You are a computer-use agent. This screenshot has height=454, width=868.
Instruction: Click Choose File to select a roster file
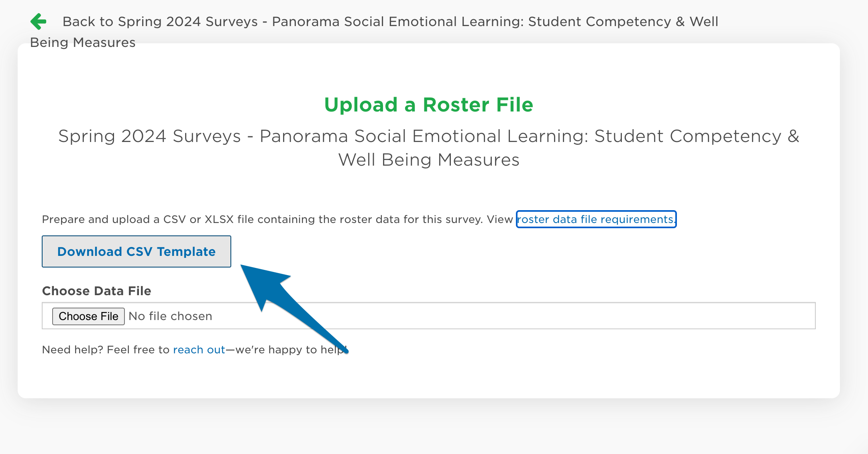pyautogui.click(x=88, y=316)
